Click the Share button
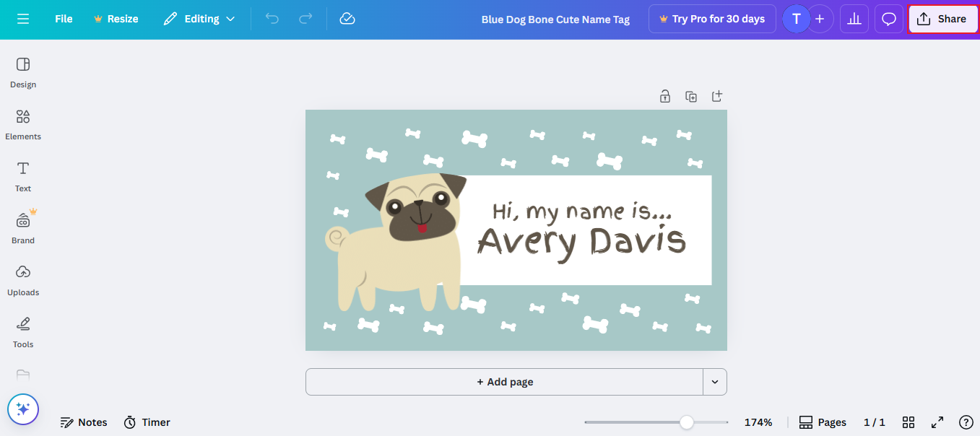The height and width of the screenshot is (436, 980). tap(942, 19)
